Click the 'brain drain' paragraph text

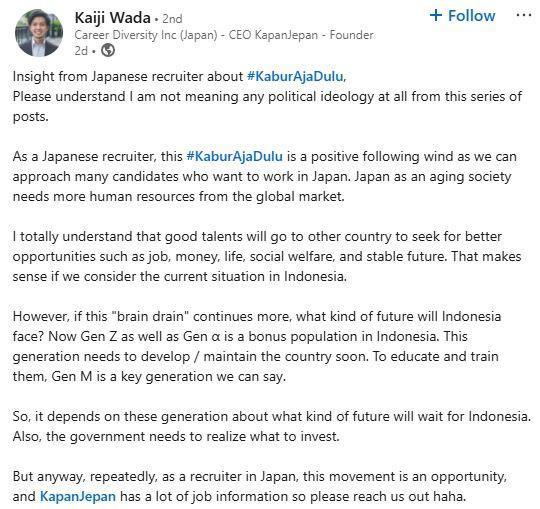(257, 346)
